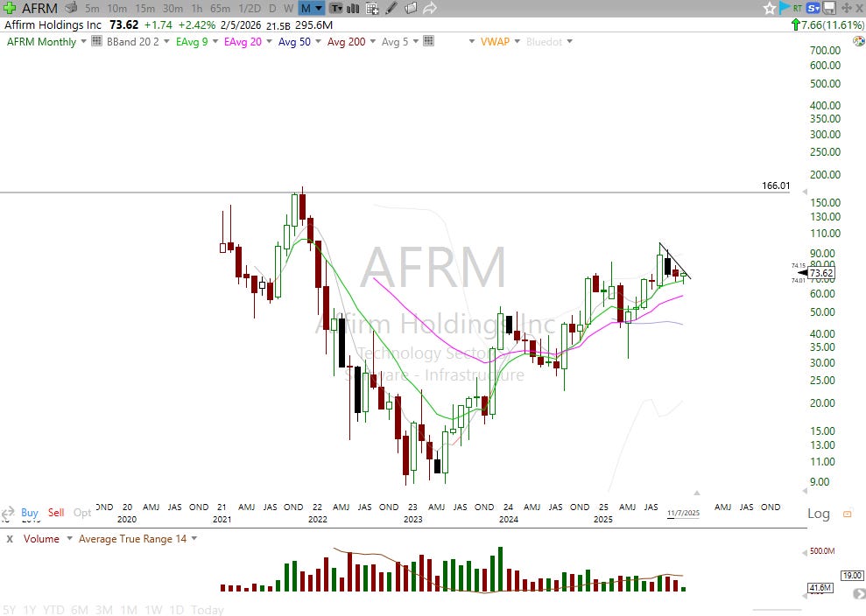Set chart range to 6M
Image resolution: width=866 pixels, height=616 pixels.
(80, 610)
